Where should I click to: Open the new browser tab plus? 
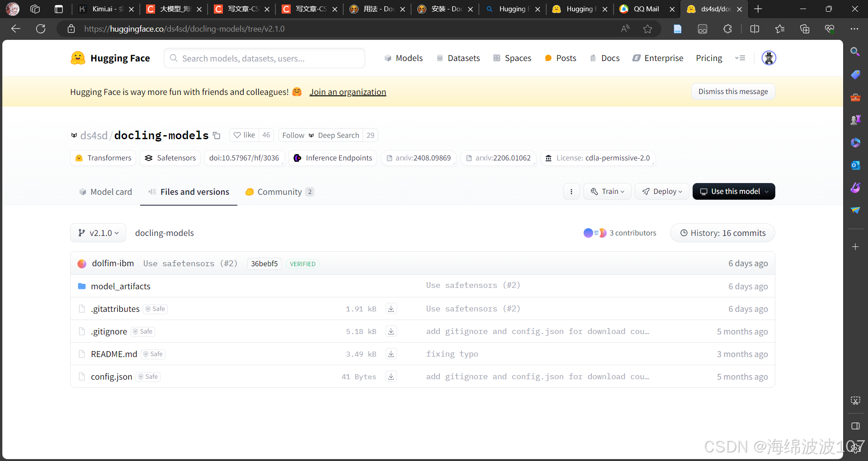click(x=758, y=9)
